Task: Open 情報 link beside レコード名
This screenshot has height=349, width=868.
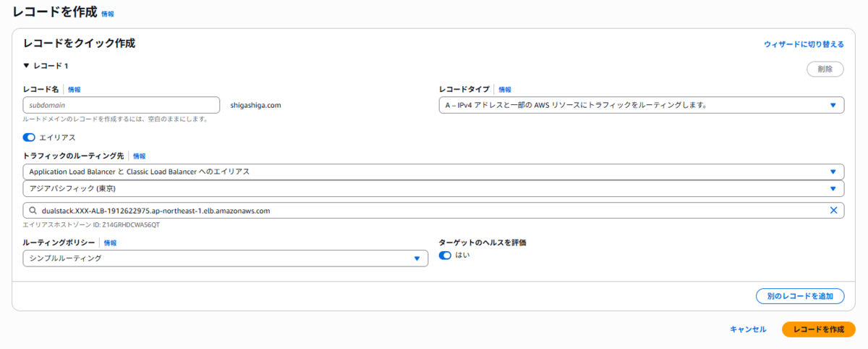Action: pos(74,90)
